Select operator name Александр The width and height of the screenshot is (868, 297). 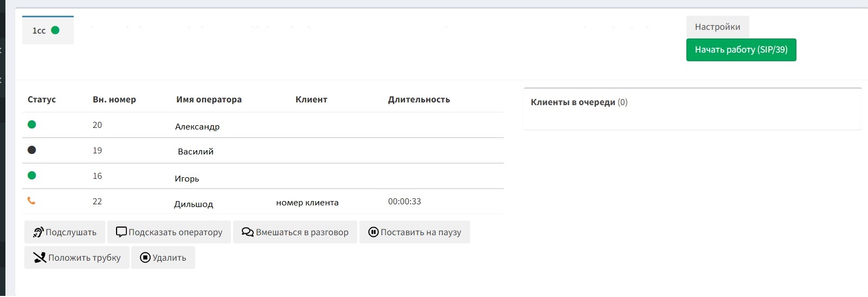click(x=197, y=127)
